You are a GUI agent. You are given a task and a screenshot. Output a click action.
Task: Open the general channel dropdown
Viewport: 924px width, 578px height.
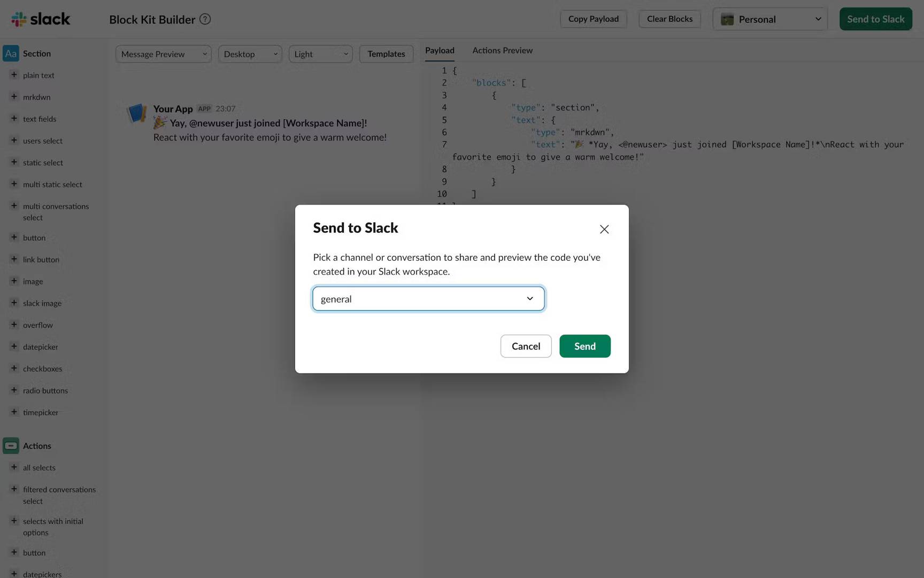(428, 299)
